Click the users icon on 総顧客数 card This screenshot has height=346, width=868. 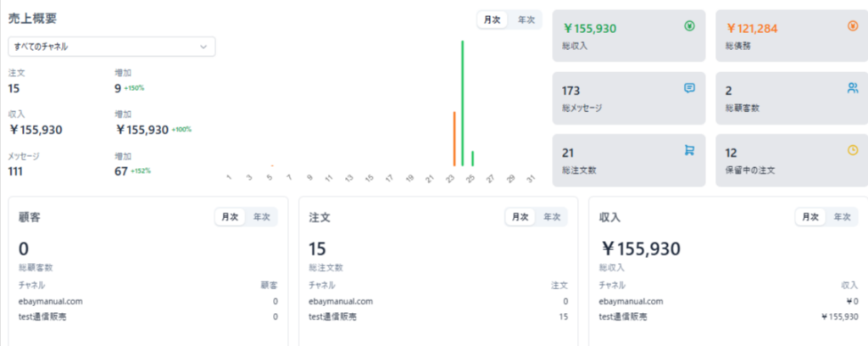pos(852,88)
